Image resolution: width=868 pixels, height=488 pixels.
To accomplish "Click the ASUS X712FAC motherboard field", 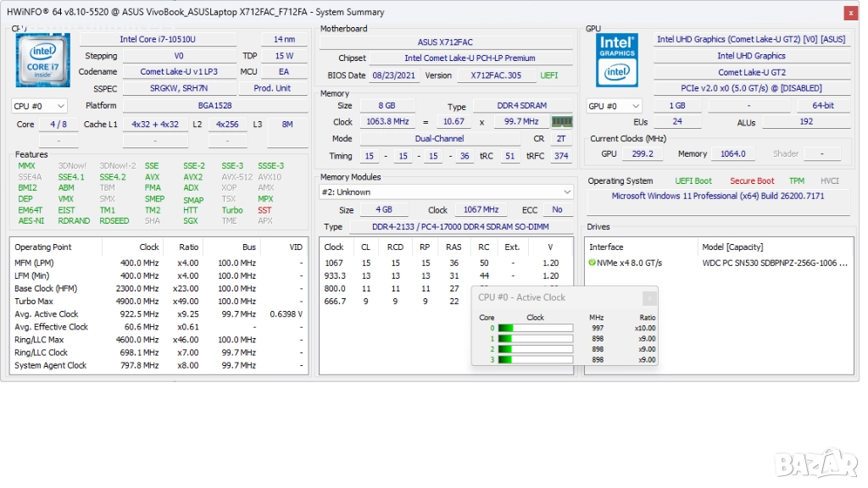I will 445,42.
